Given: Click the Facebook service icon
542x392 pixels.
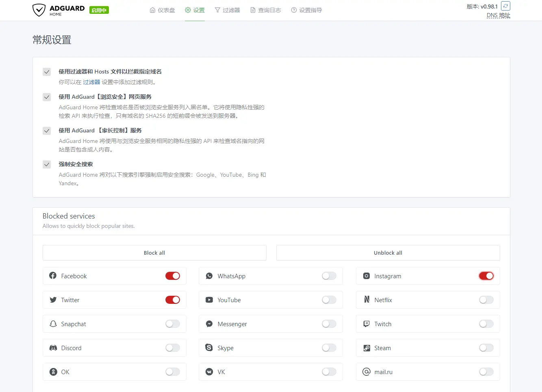Looking at the screenshot, I should pyautogui.click(x=53, y=275).
